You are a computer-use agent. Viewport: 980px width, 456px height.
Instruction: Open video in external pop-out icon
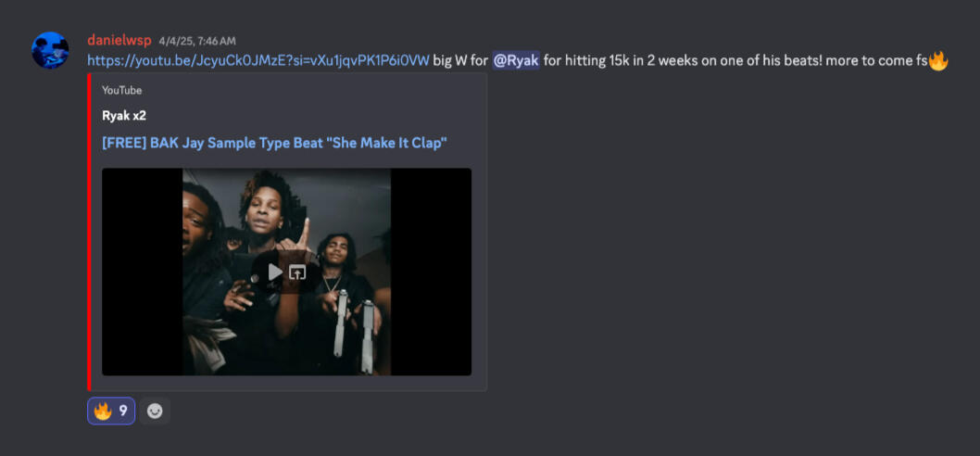[297, 272]
